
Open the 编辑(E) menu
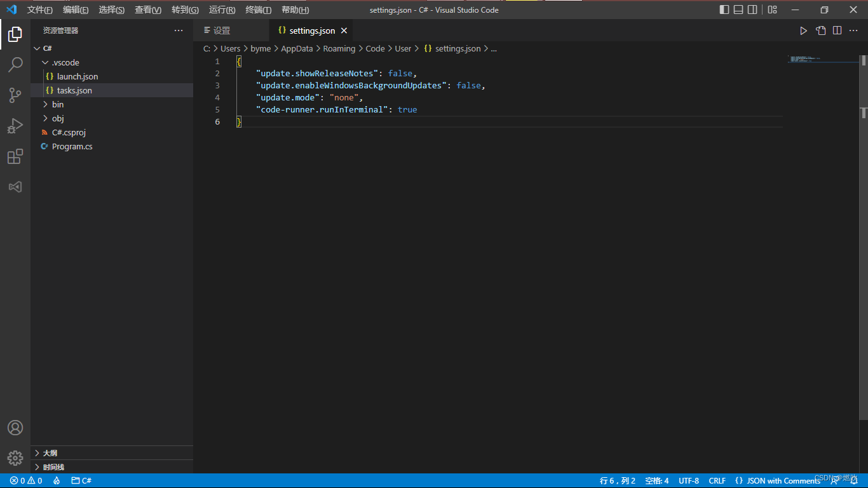point(76,10)
